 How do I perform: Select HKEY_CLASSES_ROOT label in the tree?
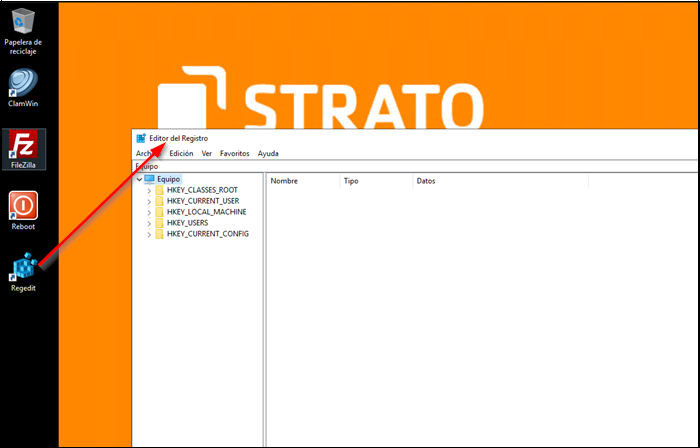[202, 190]
